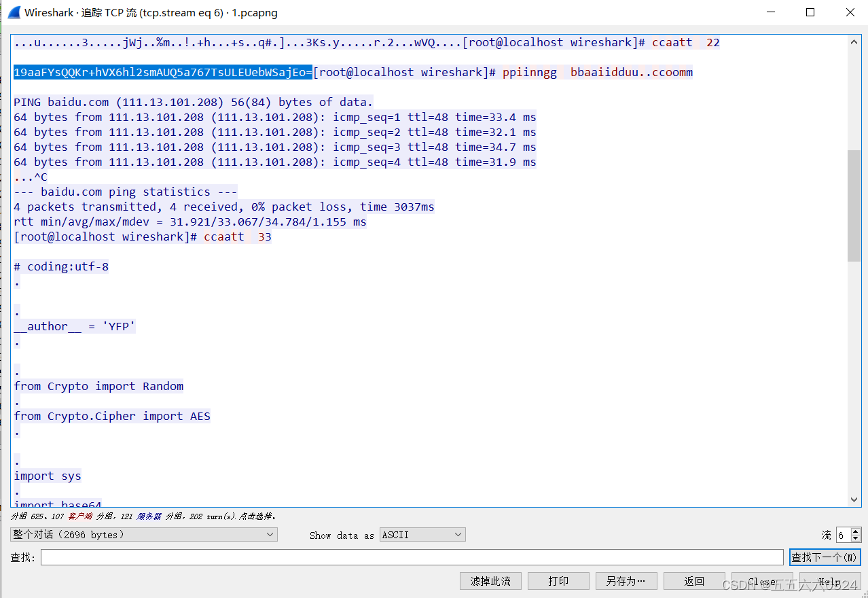The height and width of the screenshot is (598, 868).
Task: Click the 'import sys' line
Action: 48,476
